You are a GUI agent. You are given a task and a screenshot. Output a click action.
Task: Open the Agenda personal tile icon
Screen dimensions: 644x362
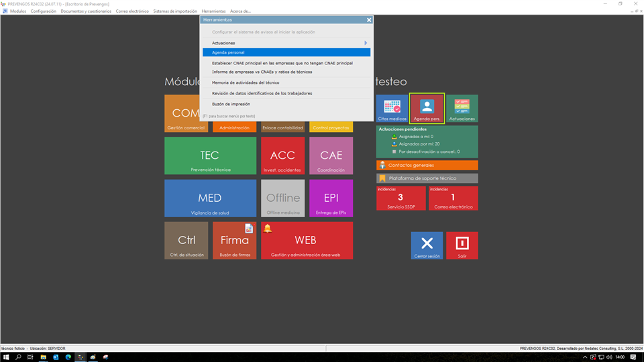[427, 109]
